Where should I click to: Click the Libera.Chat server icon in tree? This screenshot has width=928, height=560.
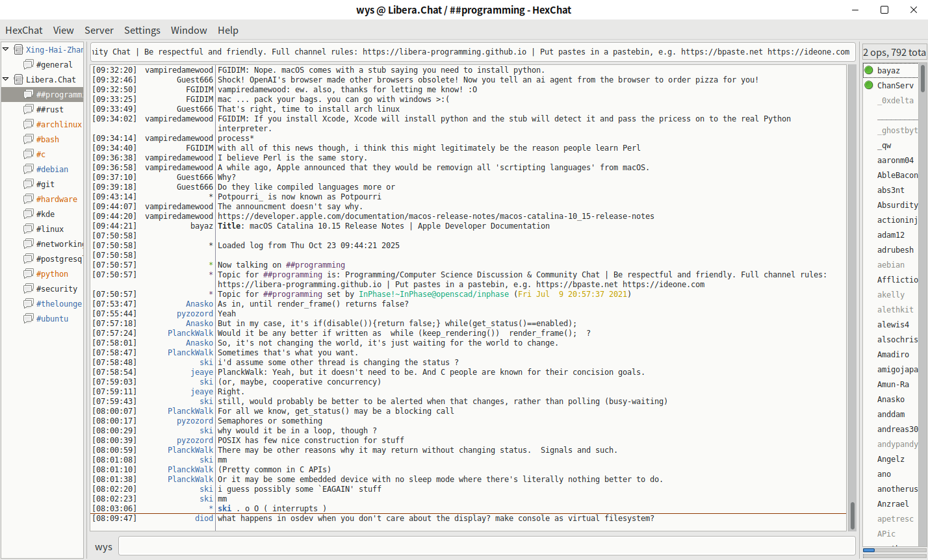(x=18, y=79)
